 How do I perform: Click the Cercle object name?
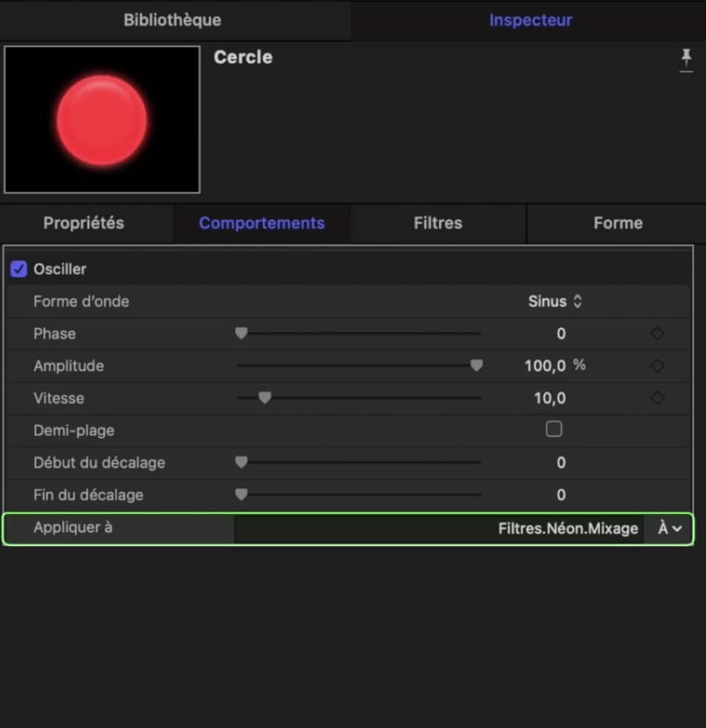pyautogui.click(x=243, y=57)
